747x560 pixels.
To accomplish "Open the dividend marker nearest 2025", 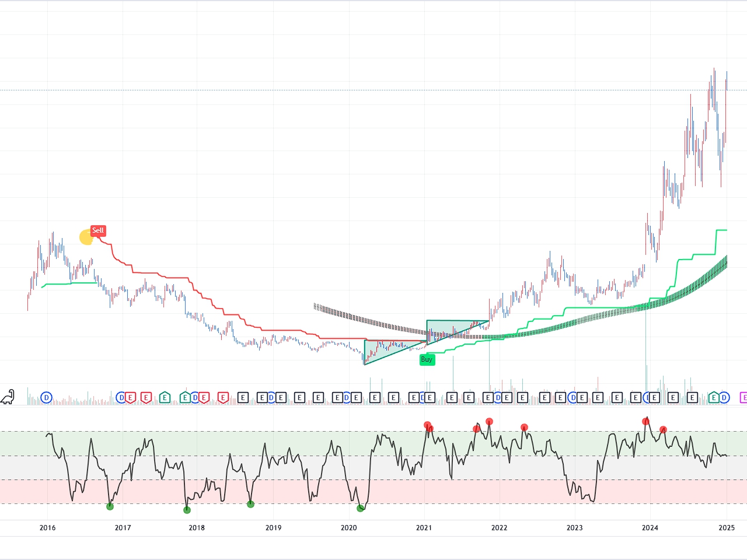I will point(724,398).
